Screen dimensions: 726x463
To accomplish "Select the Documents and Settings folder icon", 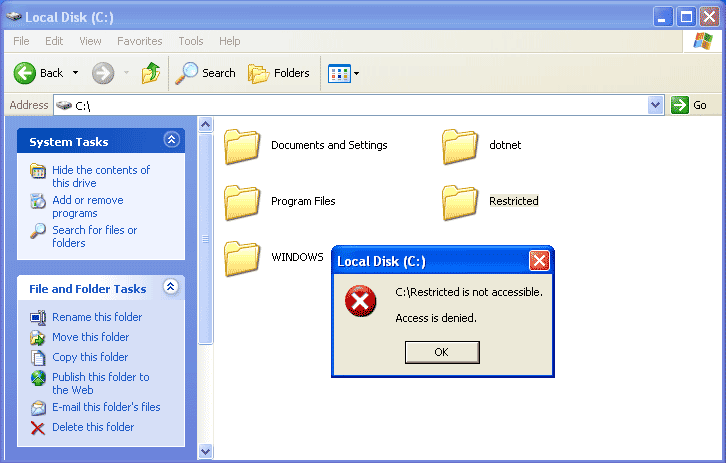I will pyautogui.click(x=242, y=147).
